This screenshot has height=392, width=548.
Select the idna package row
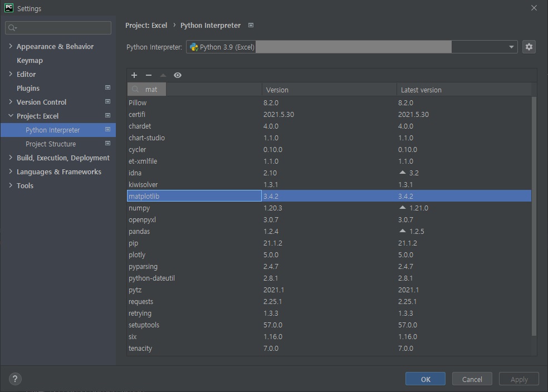coord(329,173)
